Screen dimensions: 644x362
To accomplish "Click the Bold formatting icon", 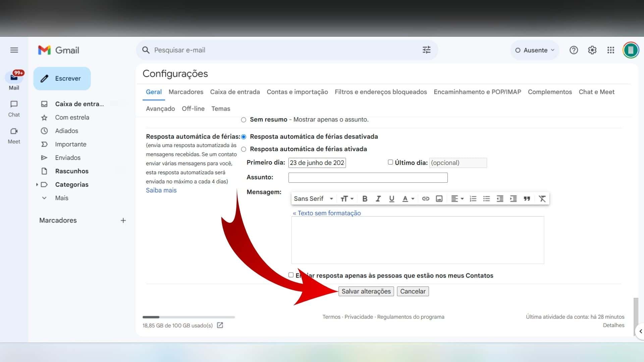I will (365, 198).
